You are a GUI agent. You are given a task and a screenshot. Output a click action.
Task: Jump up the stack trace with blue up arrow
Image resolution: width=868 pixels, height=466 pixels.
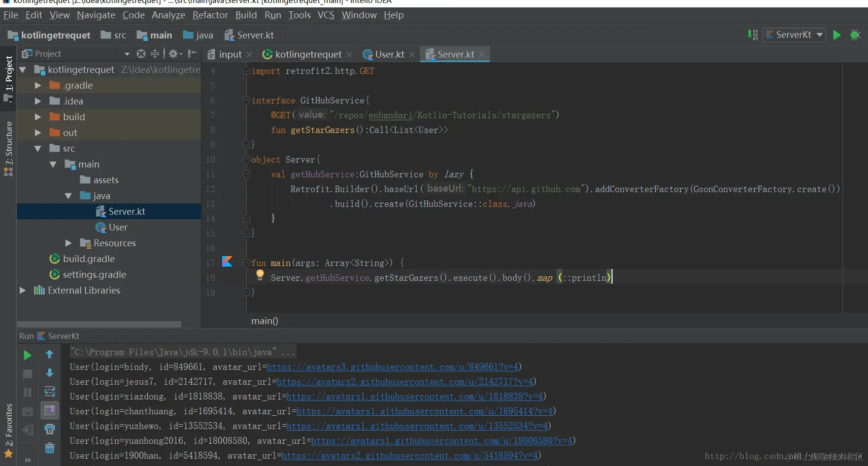pyautogui.click(x=50, y=354)
